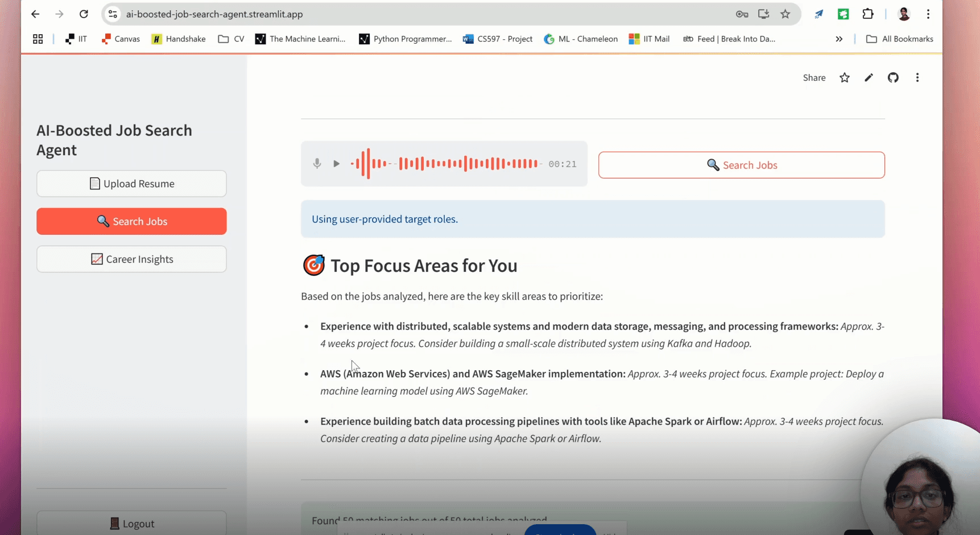Open the password manager key icon
This screenshot has width=980, height=535.
click(742, 14)
